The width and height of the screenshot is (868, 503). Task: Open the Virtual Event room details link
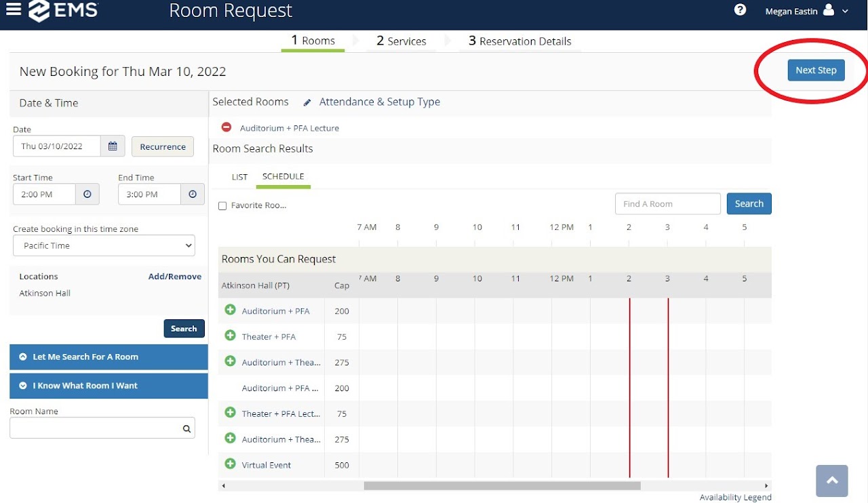(x=267, y=465)
